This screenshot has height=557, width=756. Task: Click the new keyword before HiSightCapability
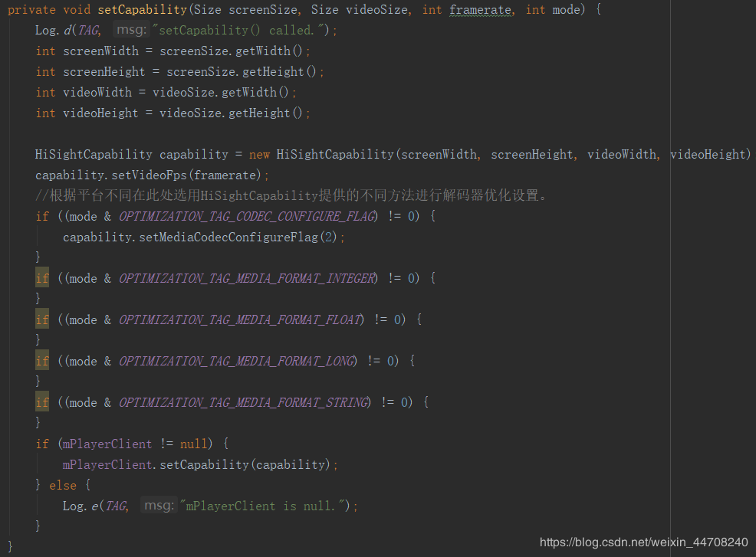coord(259,155)
